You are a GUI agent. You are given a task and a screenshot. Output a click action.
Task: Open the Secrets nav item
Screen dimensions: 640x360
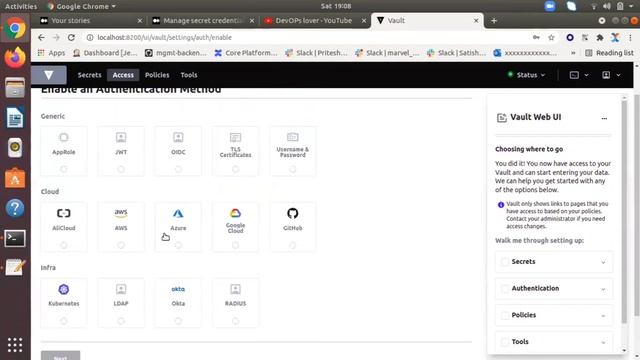click(x=89, y=75)
